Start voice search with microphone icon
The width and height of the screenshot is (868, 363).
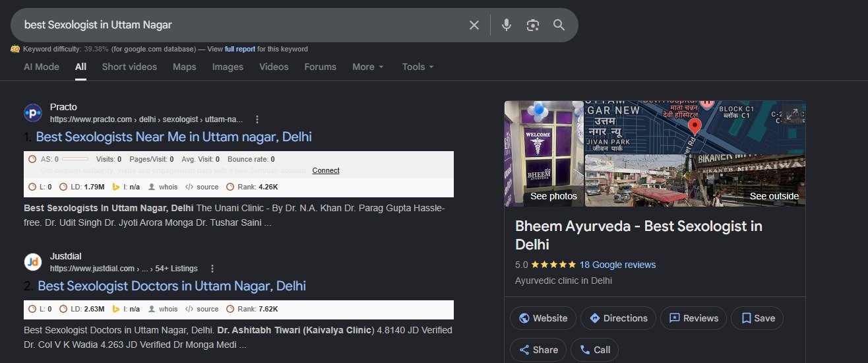(507, 25)
